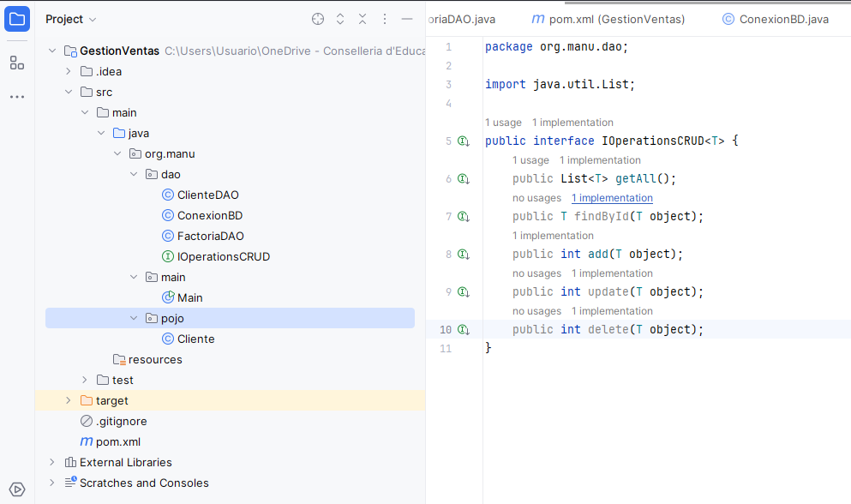The width and height of the screenshot is (851, 504).
Task: Click implemented gutter icon on line 5
Action: (464, 141)
